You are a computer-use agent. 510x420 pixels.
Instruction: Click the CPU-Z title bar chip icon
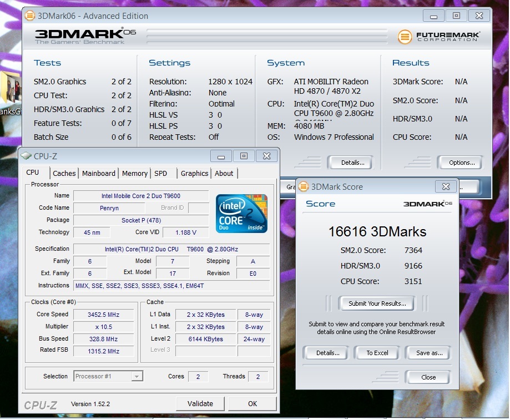click(26, 156)
